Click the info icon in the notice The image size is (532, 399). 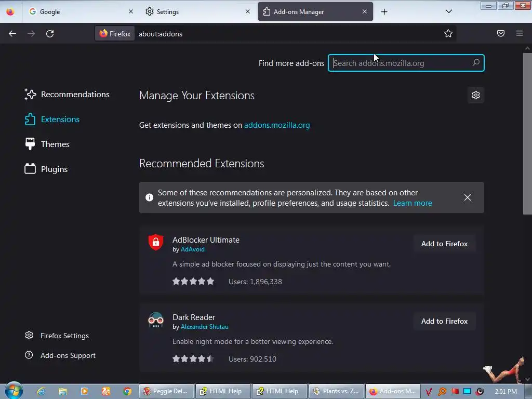149,197
